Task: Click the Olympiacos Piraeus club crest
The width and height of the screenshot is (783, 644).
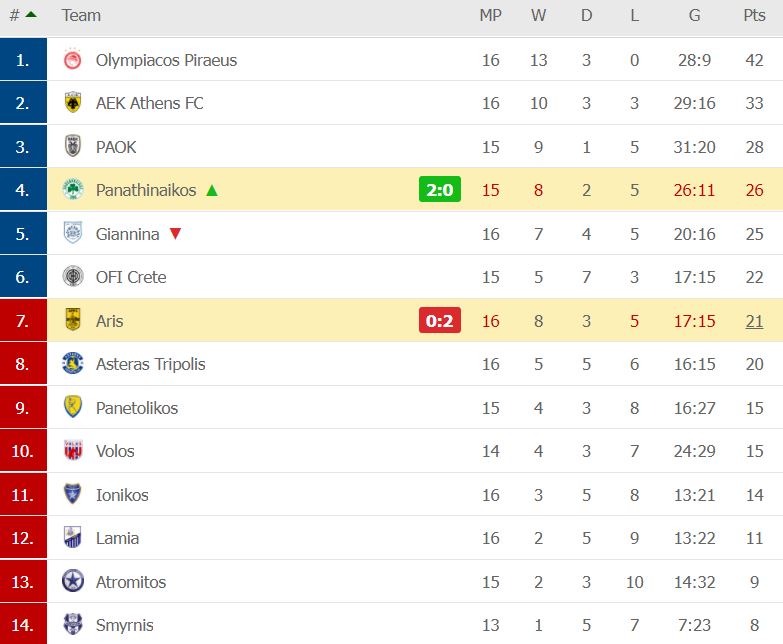Action: pyautogui.click(x=72, y=60)
